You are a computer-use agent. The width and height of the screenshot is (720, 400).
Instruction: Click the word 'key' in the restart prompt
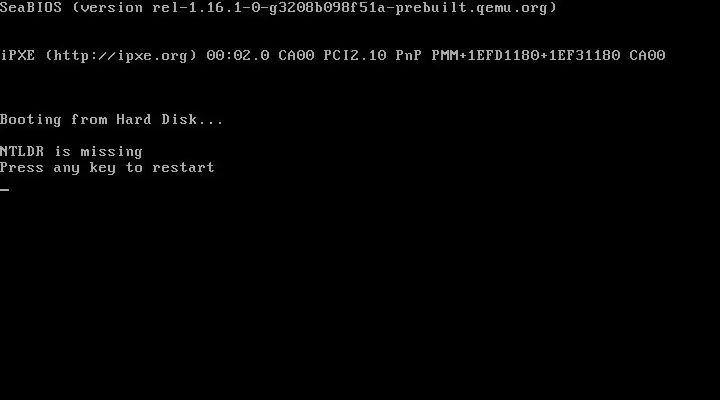[103, 168]
